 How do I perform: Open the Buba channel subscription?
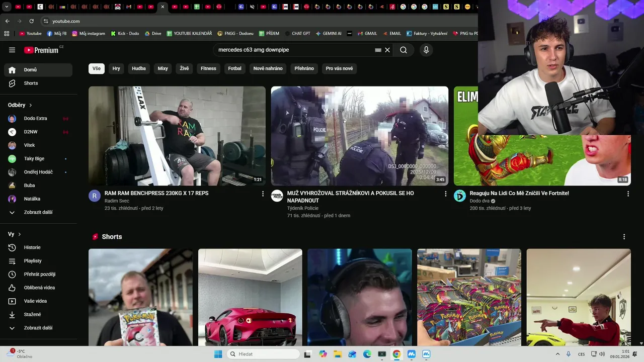click(x=38, y=186)
